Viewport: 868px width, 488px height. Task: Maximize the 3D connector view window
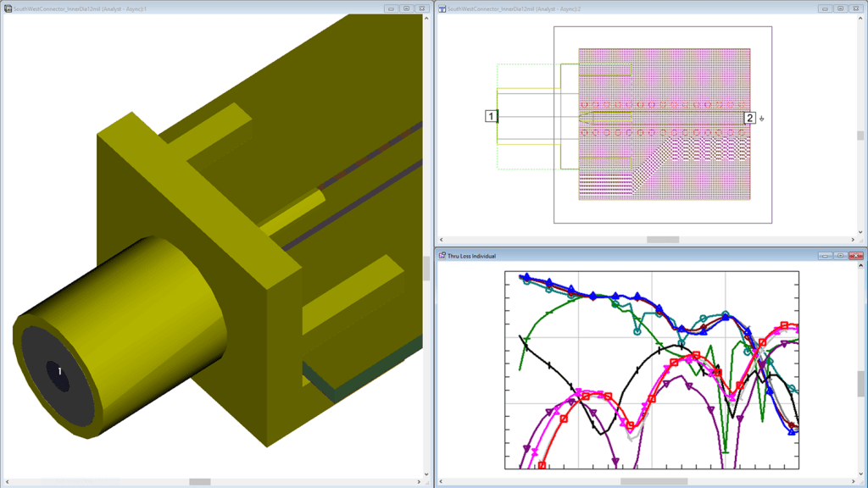pos(406,8)
